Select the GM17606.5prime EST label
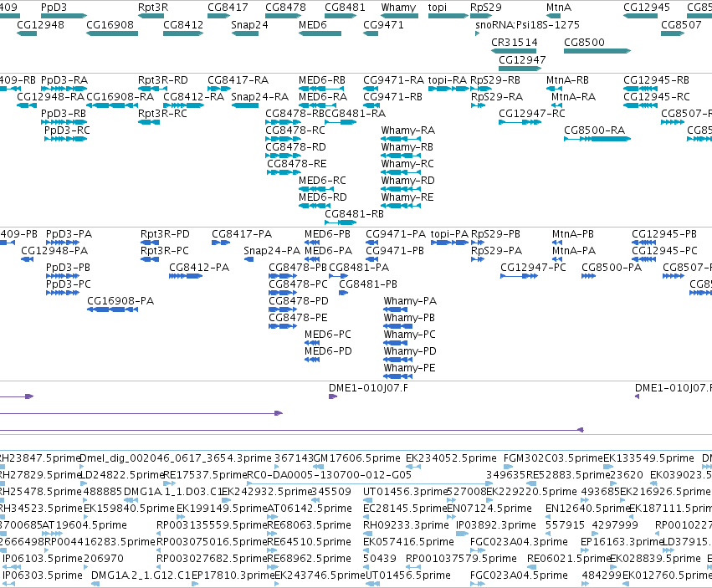 tap(357, 458)
